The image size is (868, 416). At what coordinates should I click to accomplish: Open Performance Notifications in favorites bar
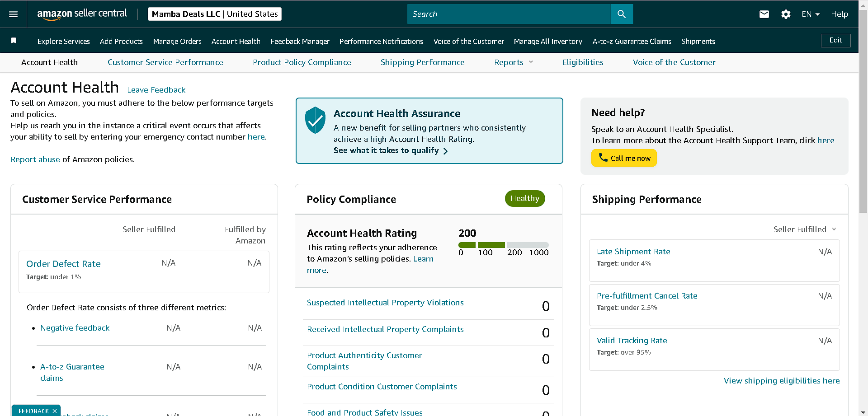pyautogui.click(x=381, y=41)
